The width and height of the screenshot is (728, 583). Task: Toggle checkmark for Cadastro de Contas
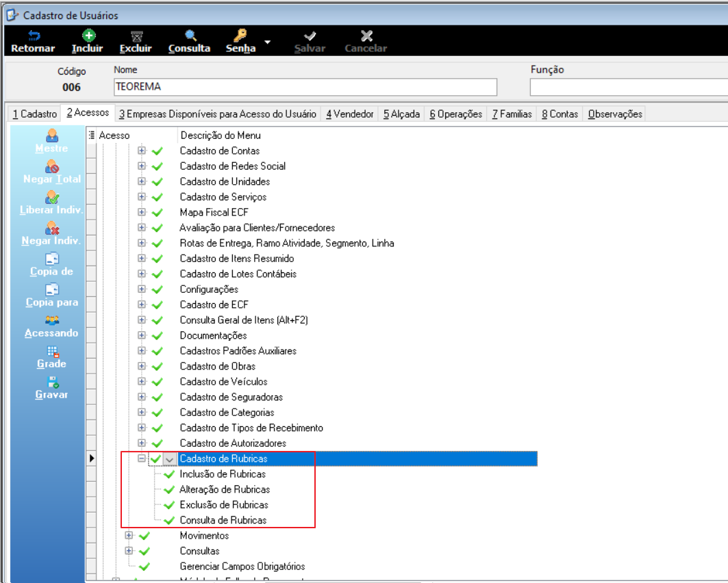point(158,151)
